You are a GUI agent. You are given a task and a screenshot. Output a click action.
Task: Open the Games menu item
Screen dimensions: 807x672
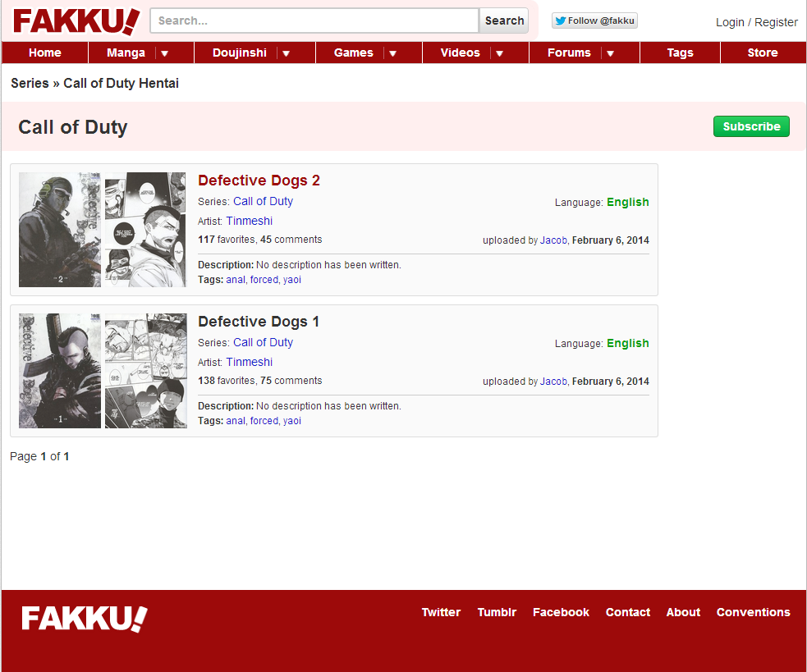coord(353,53)
